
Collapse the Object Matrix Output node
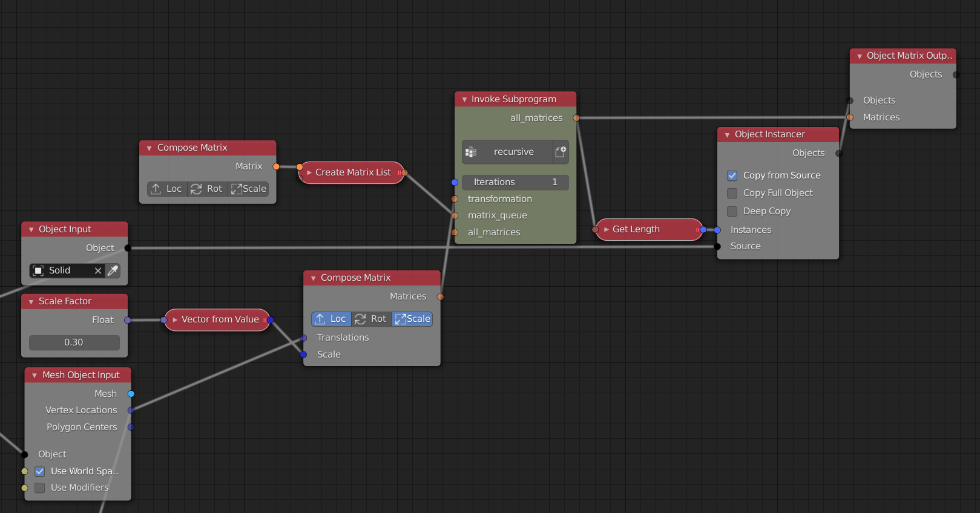859,56
